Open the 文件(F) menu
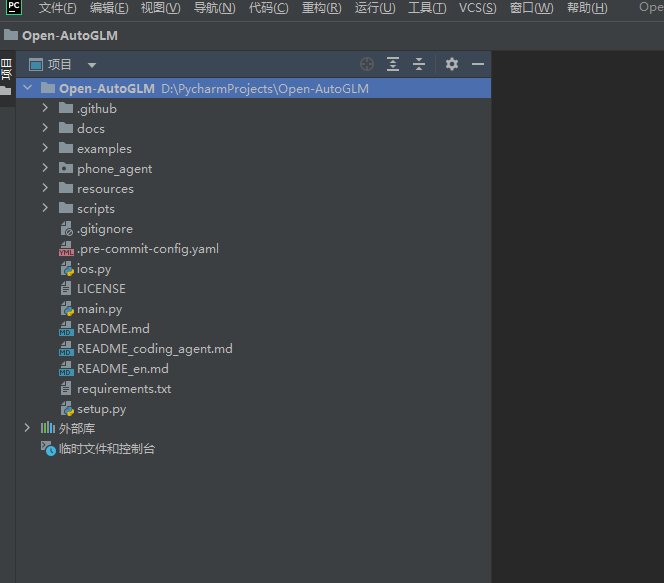The height and width of the screenshot is (583, 664). tap(57, 8)
